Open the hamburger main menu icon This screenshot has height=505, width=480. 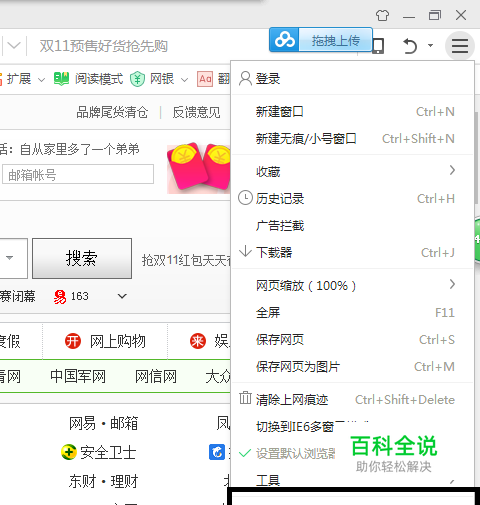(x=460, y=46)
